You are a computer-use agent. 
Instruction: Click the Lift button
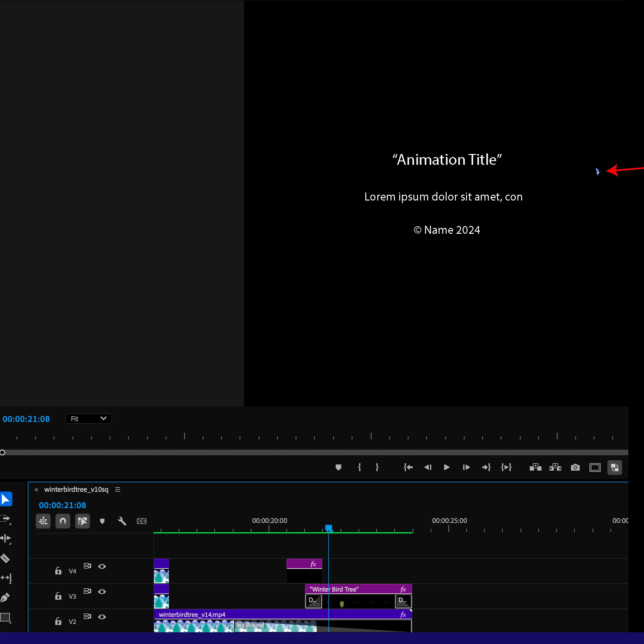[535, 468]
